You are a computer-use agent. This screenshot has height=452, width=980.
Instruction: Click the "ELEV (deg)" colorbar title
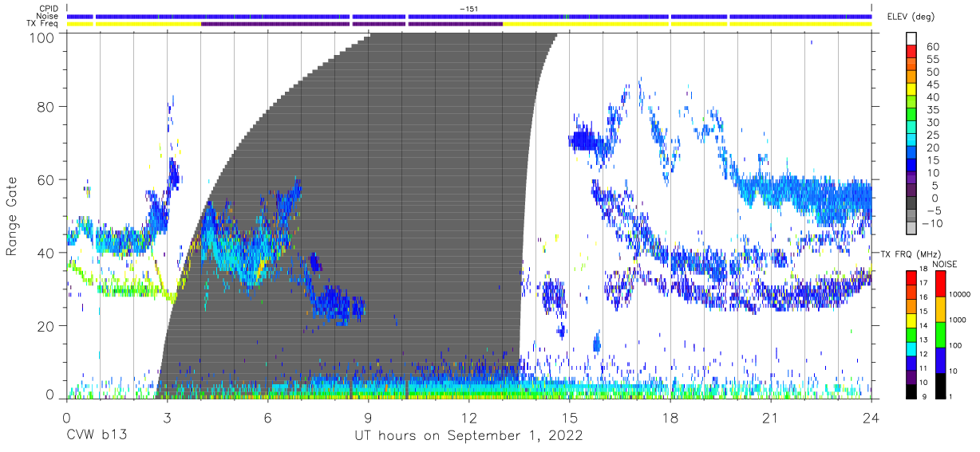click(911, 17)
